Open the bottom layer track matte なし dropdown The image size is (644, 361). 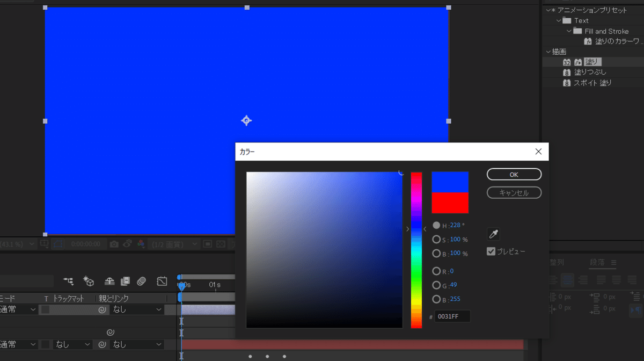point(72,344)
